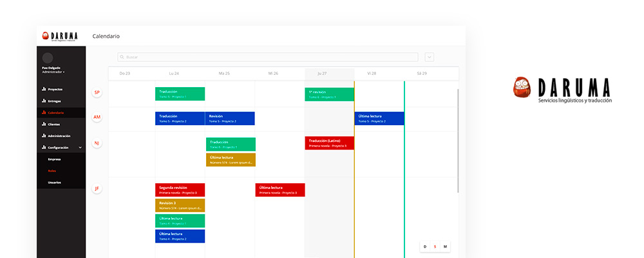This screenshot has height=258, width=644.
Task: Click the Daruma logo in the header
Action: [x=60, y=37]
